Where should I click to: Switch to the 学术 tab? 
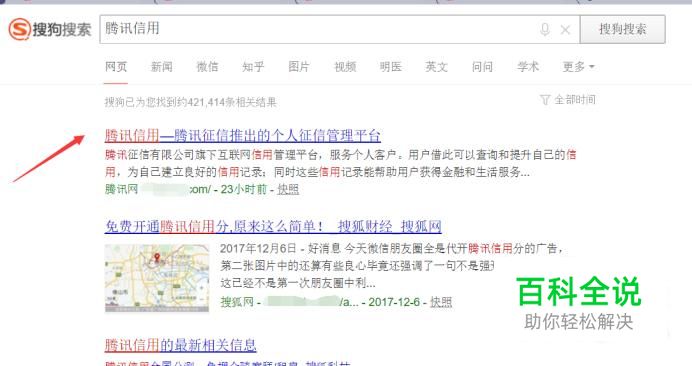pyautogui.click(x=528, y=67)
